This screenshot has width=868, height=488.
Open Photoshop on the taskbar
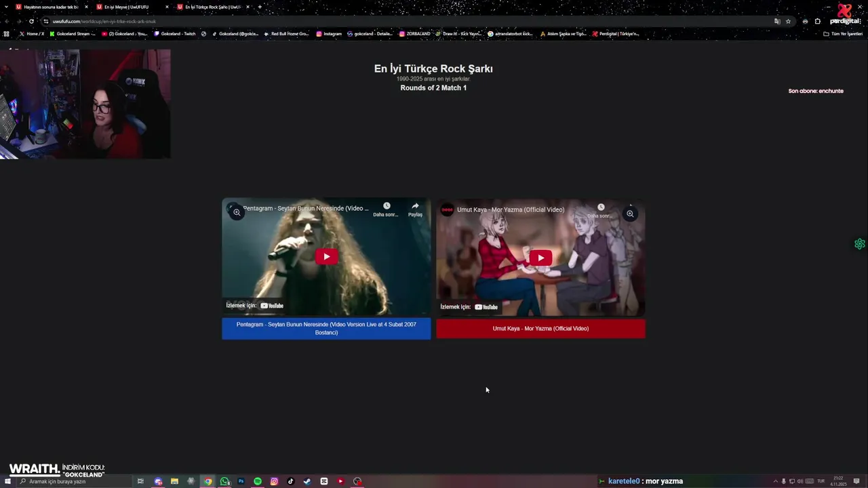click(241, 481)
